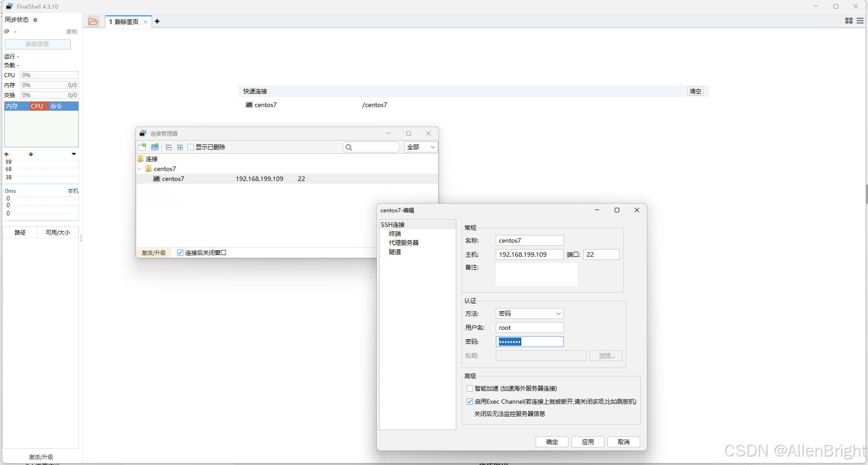Collapse the centos7 folder chevron
The height and width of the screenshot is (465, 868).
(140, 169)
